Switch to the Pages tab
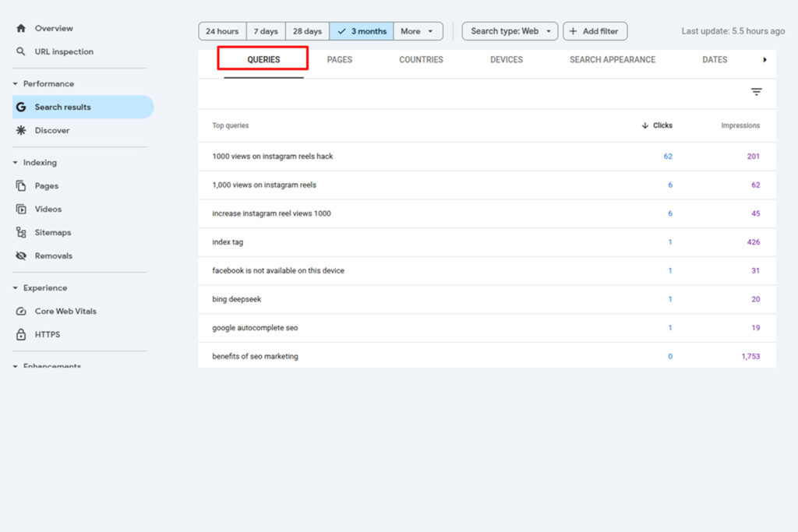Screen dimensions: 798x532 click(340, 59)
